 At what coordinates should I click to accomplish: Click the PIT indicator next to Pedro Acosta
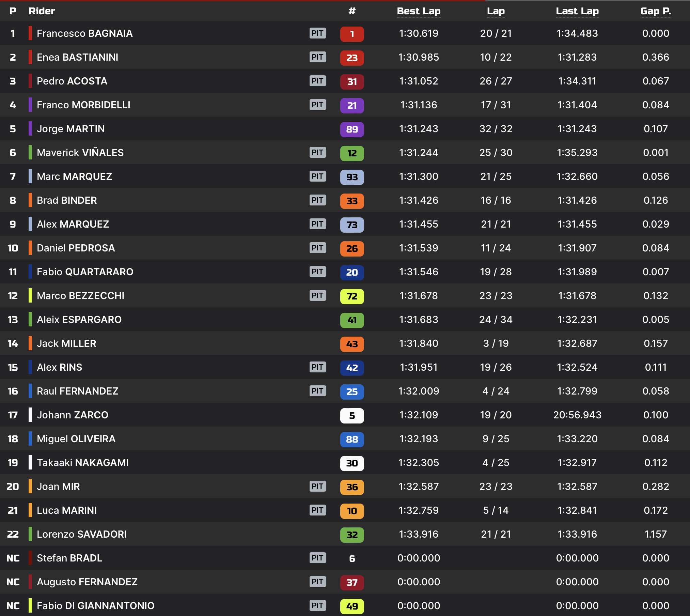click(x=317, y=81)
